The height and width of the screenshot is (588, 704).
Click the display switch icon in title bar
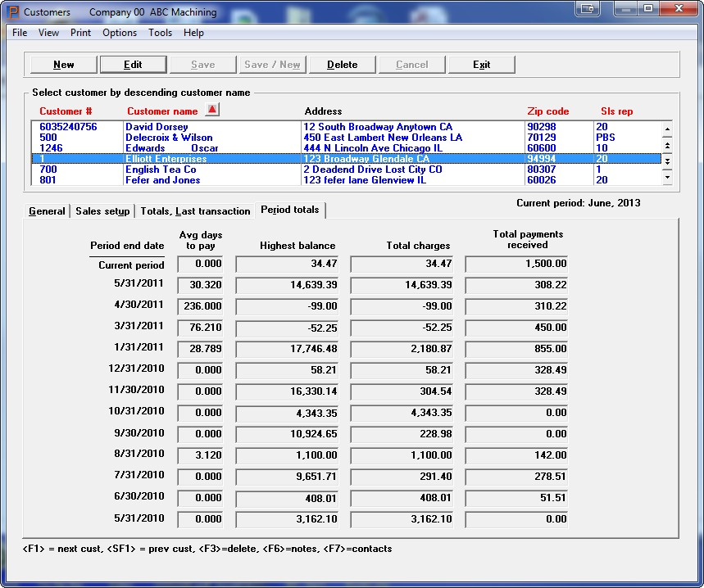point(587,10)
